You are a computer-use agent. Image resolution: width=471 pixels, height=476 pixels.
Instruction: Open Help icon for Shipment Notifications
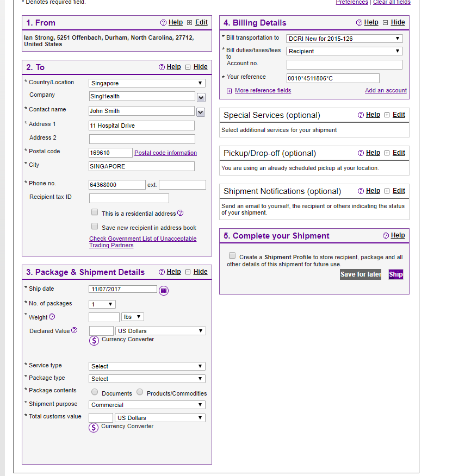[x=361, y=191]
